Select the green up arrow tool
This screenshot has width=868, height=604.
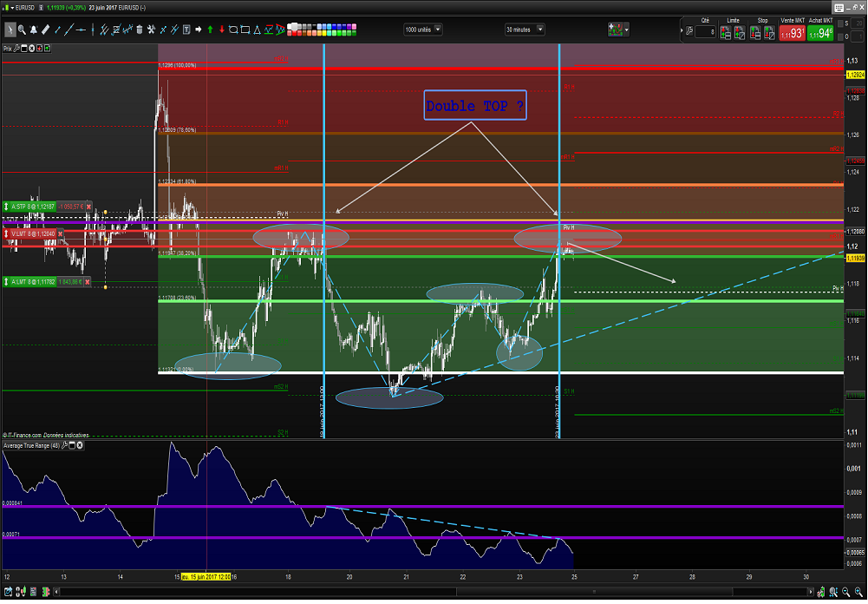(x=211, y=30)
